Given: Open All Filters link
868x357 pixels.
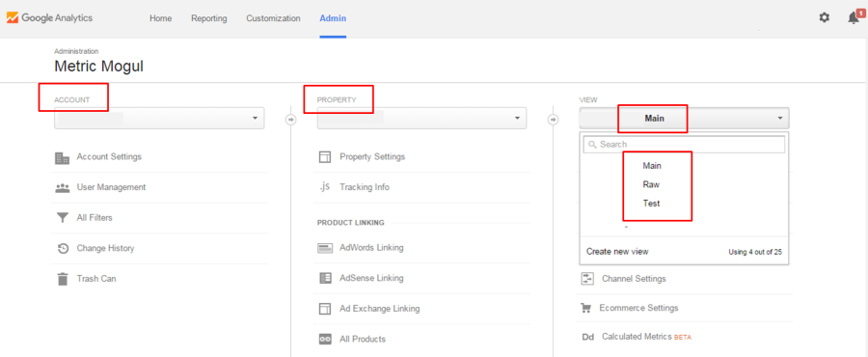Looking at the screenshot, I should tap(95, 217).
